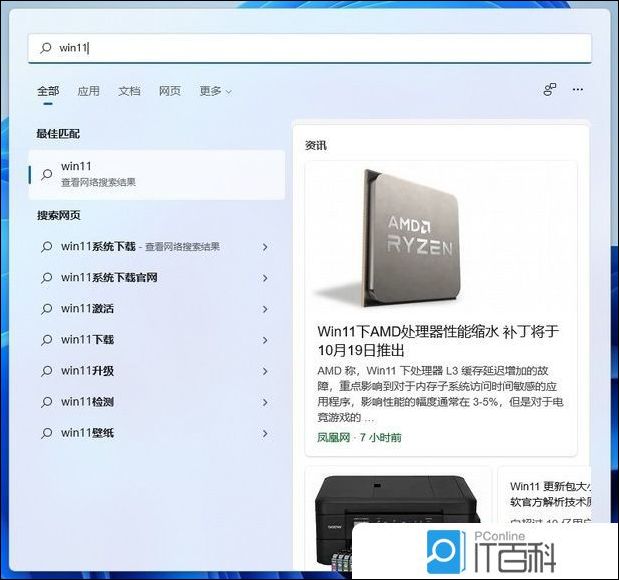This screenshot has width=619, height=580.
Task: Expand the arrow for win11系统下载
Action: pyautogui.click(x=265, y=247)
